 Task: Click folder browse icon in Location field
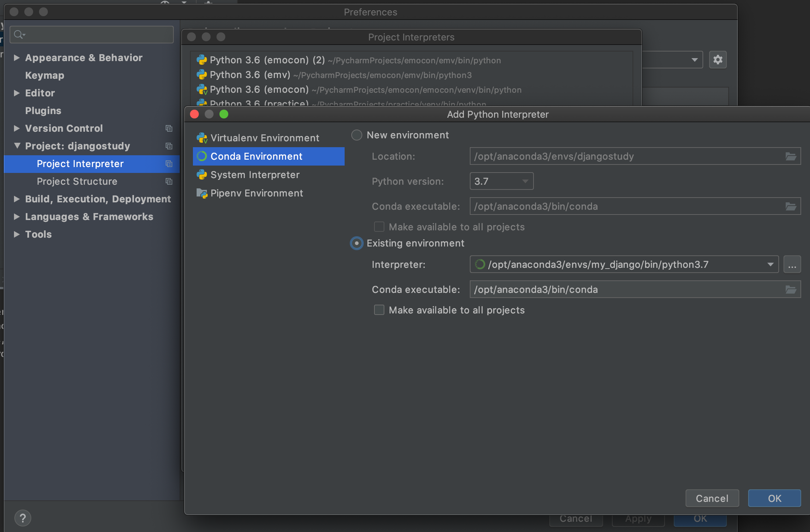(790, 156)
